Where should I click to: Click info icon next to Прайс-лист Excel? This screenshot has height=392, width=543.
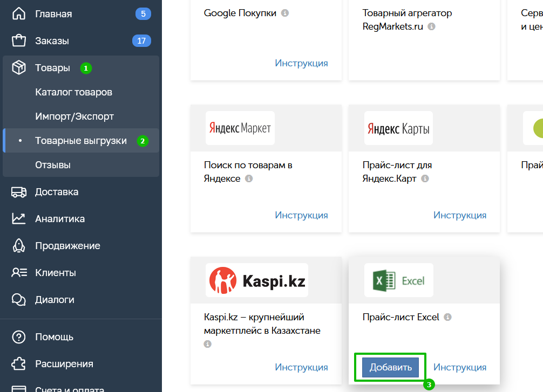point(448,317)
